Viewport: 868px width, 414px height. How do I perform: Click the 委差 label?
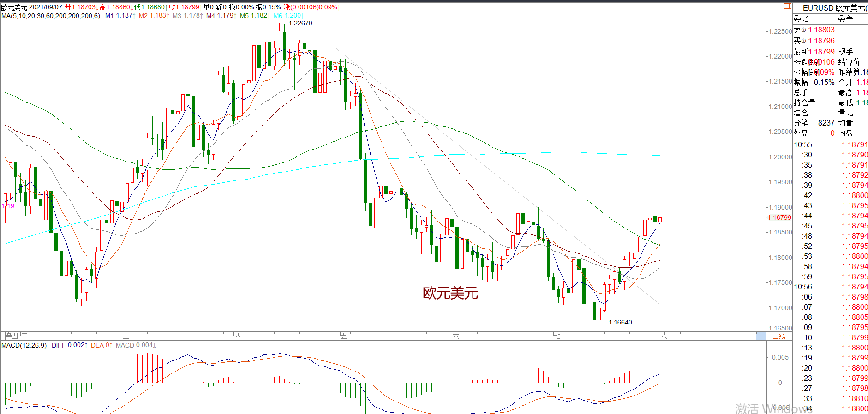pos(845,18)
